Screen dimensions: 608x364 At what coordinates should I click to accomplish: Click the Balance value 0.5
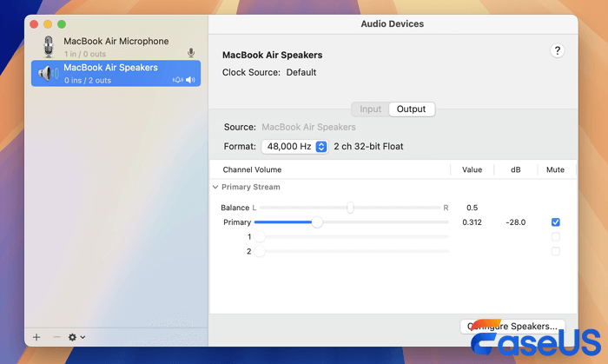[472, 208]
